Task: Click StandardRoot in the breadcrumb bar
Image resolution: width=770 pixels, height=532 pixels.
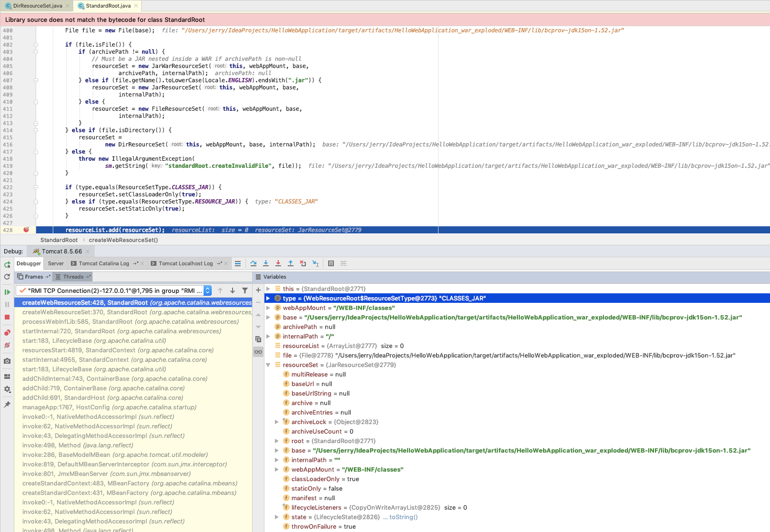Action: click(59, 240)
